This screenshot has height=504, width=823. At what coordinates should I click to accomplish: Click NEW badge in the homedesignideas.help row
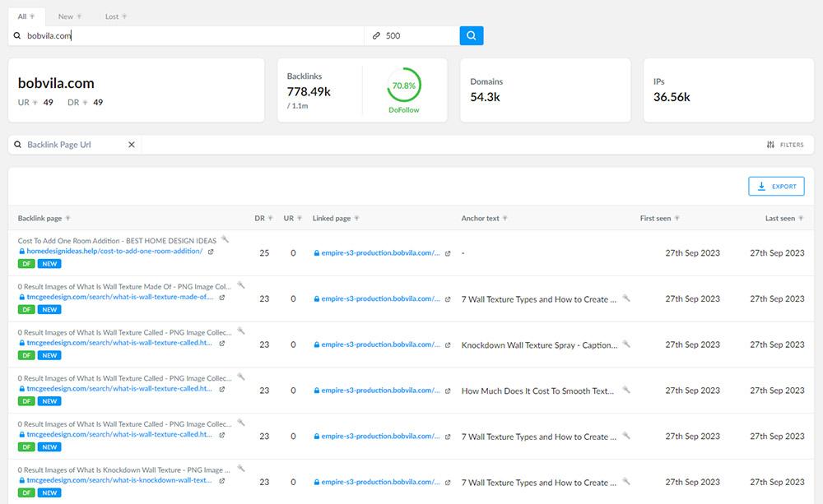(49, 264)
